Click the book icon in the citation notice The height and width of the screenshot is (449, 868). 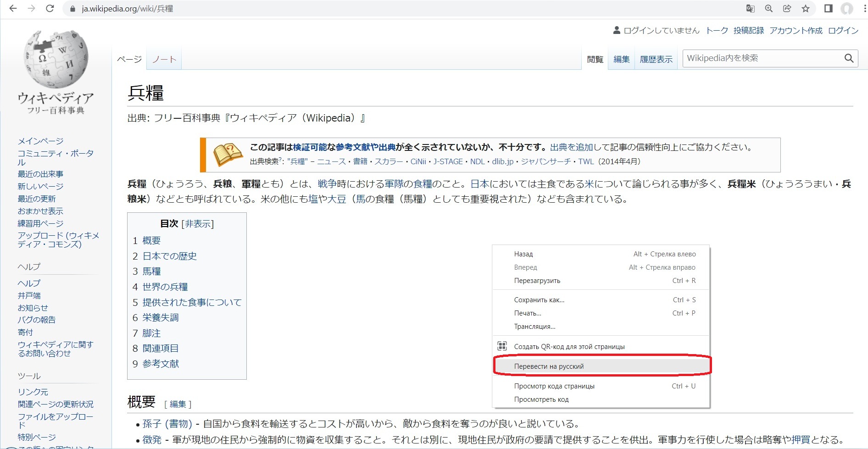coord(228,155)
